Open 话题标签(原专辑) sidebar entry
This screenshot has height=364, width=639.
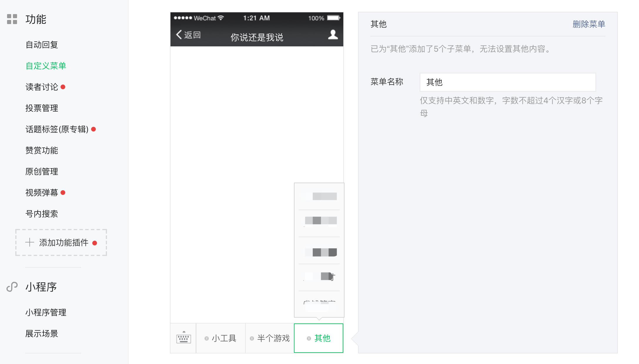[57, 129]
